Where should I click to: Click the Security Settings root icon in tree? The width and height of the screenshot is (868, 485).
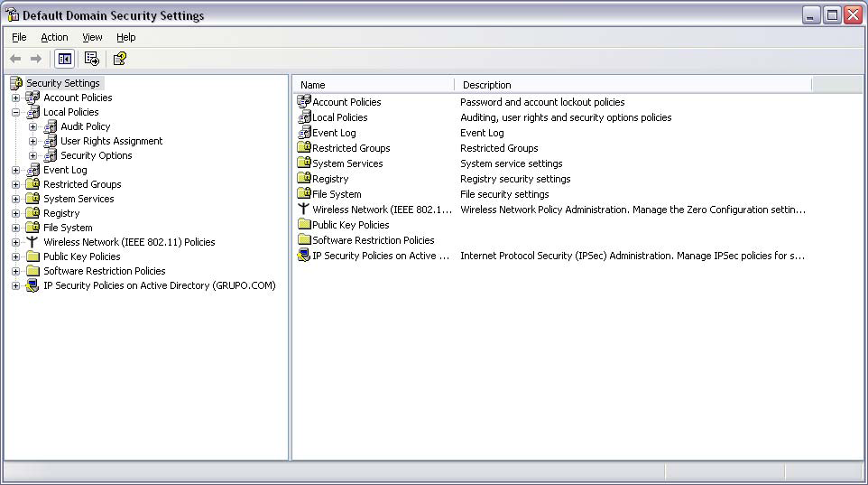(x=16, y=83)
